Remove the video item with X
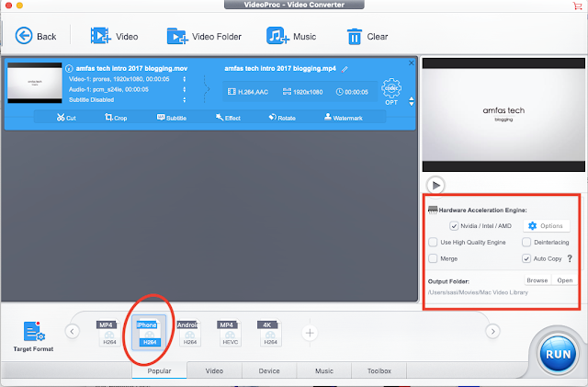588x387 pixels. tap(412, 63)
